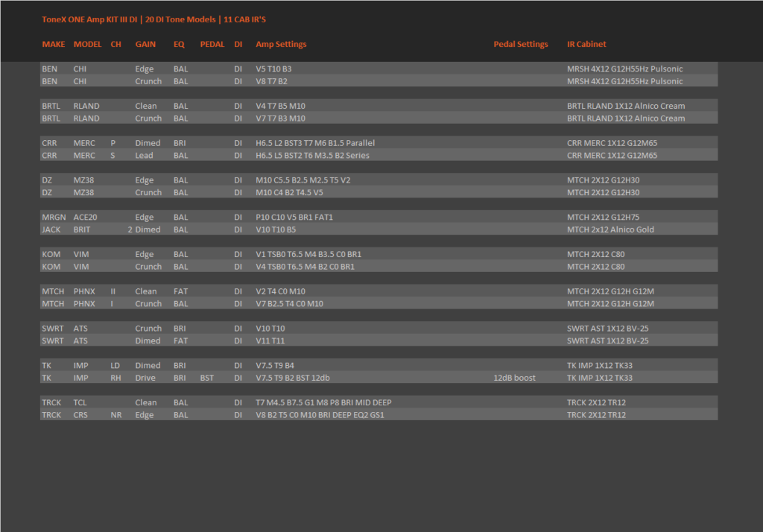Select cell 'M10 C4 B2 T4.5 V5'

pyautogui.click(x=290, y=193)
